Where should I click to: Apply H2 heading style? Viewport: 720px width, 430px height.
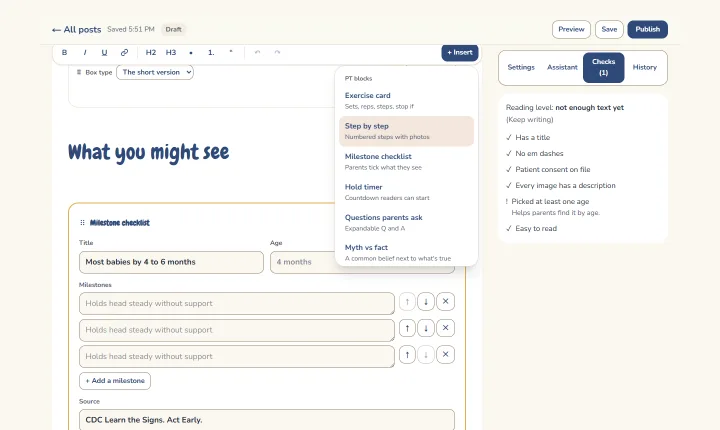[151, 52]
